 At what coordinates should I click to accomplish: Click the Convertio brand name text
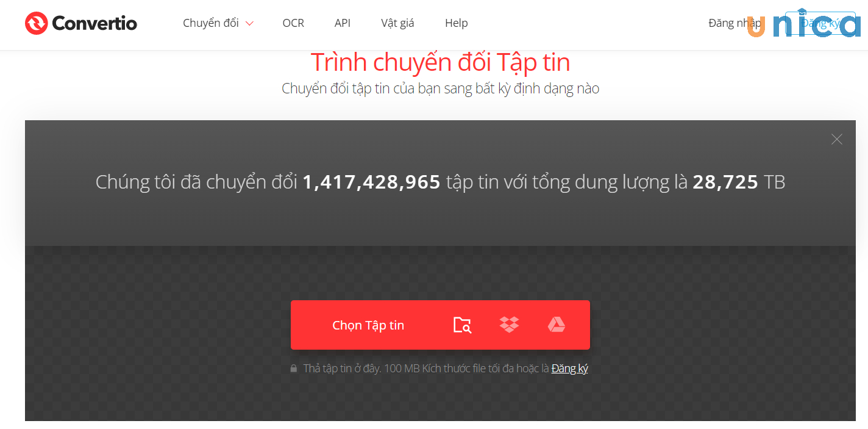94,23
